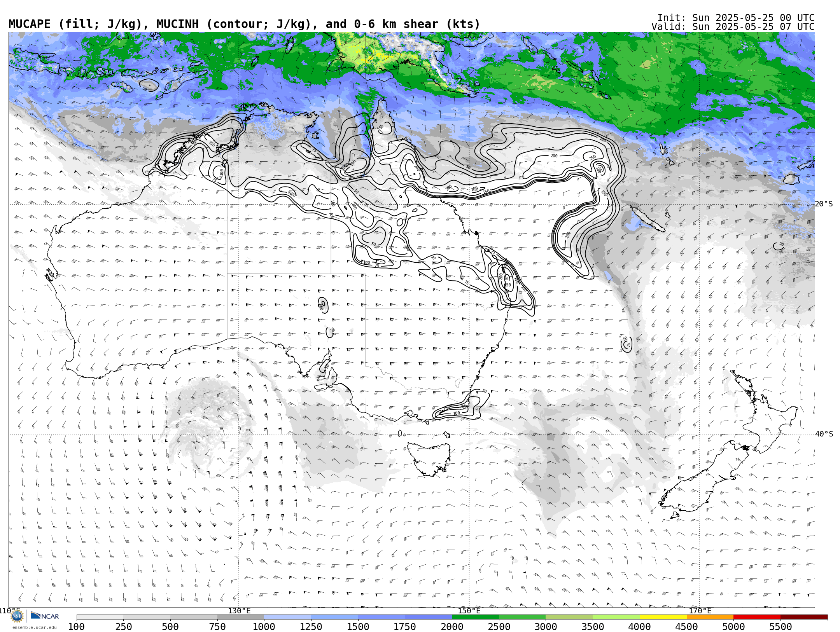Click the 130°E longitude label
840x632 pixels.
click(239, 611)
